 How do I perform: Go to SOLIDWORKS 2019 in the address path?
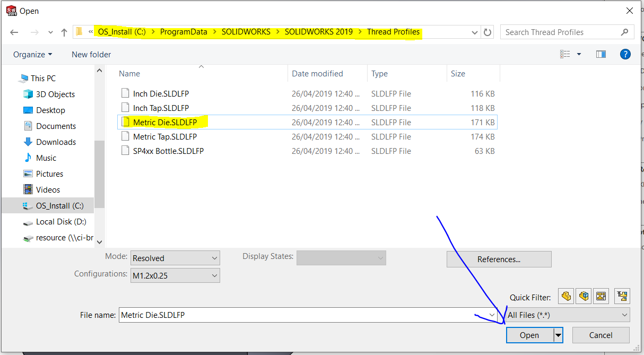point(319,32)
